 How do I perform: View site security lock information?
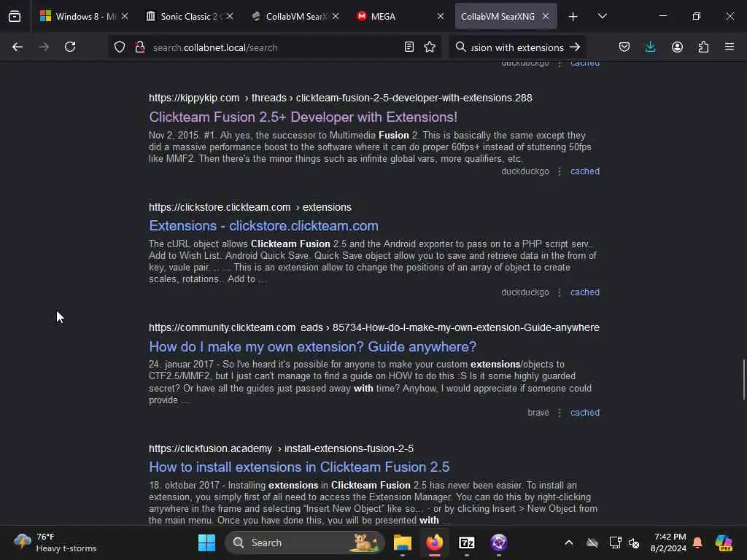point(139,47)
